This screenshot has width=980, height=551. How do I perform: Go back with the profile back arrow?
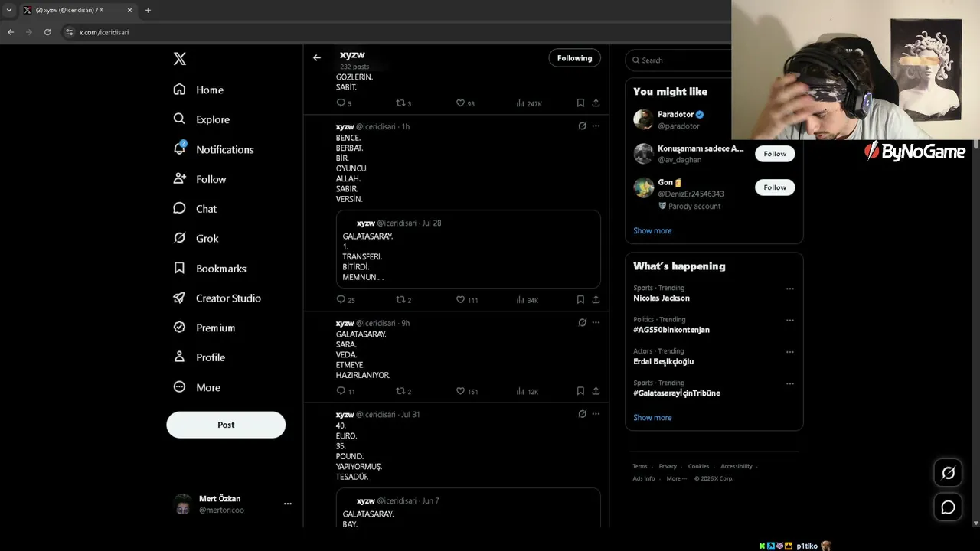(x=317, y=58)
